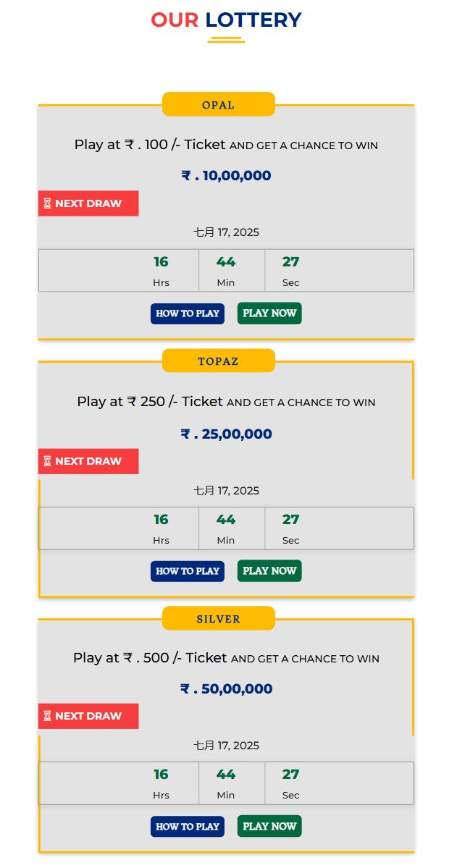Click the Topaz Next Draw red banner
Image resolution: width=457 pixels, height=868 pixels.
[88, 461]
